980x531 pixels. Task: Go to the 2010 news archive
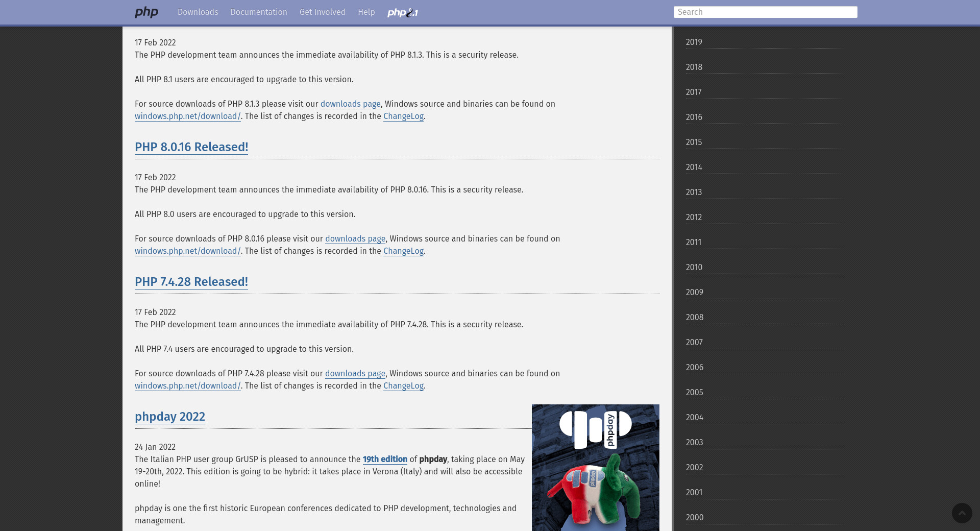[694, 268]
